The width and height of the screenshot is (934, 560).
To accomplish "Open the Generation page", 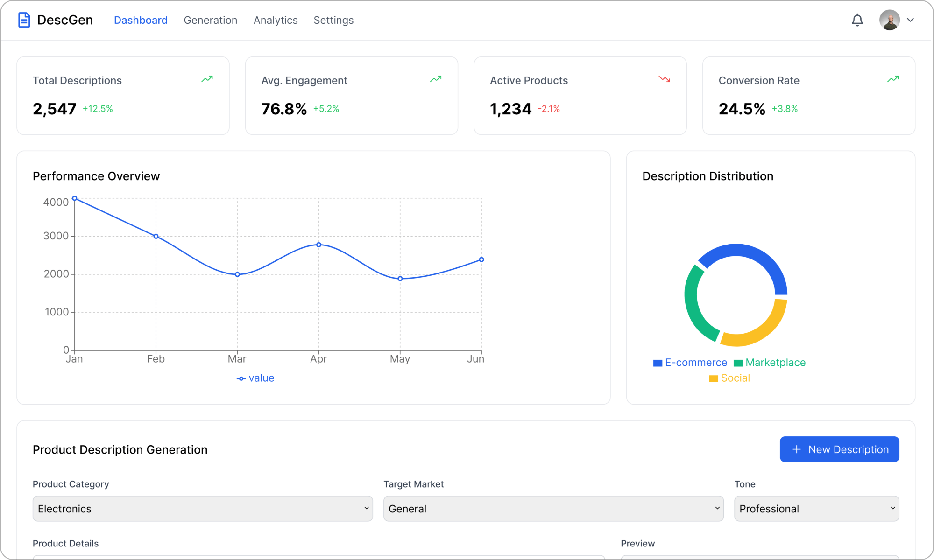I will click(x=211, y=20).
